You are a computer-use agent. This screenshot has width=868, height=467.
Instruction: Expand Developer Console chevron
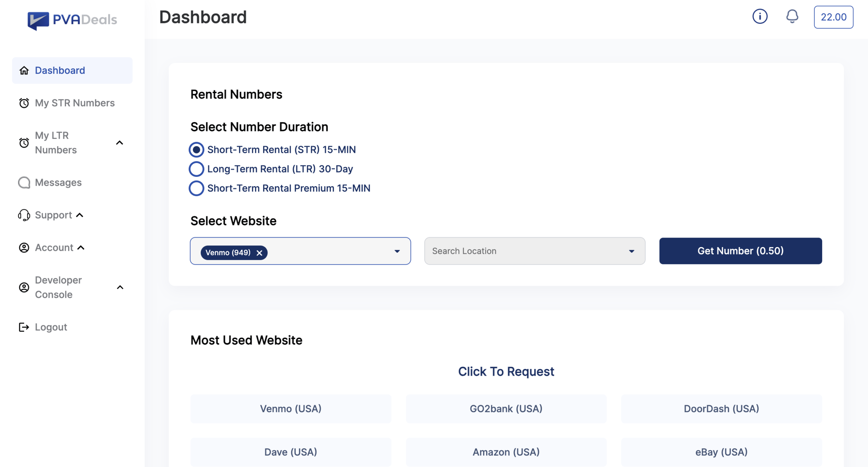tap(120, 287)
